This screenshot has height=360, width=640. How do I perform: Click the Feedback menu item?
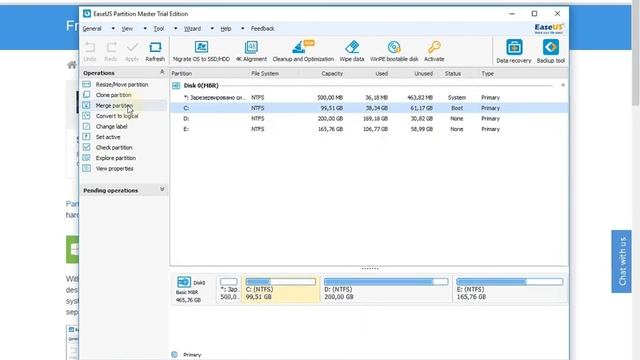(262, 29)
